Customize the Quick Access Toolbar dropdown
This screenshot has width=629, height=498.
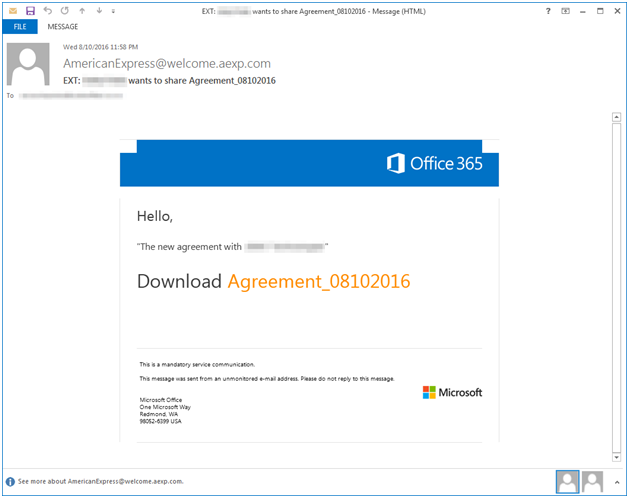click(x=113, y=10)
